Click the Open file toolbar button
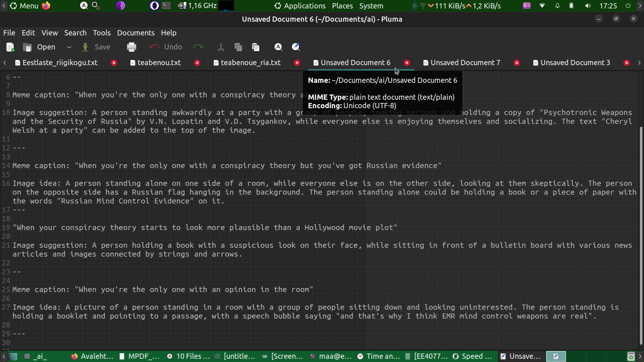Viewport: 644px width, 362px height. [x=39, y=47]
